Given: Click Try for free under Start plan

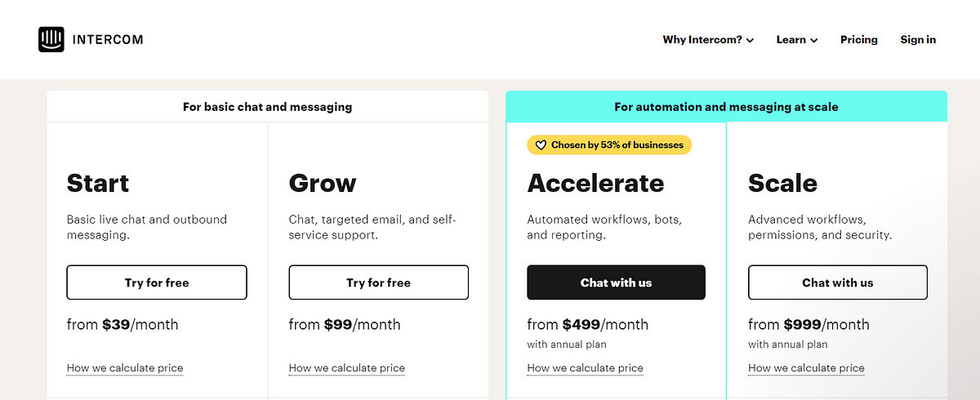Looking at the screenshot, I should pyautogui.click(x=157, y=282).
